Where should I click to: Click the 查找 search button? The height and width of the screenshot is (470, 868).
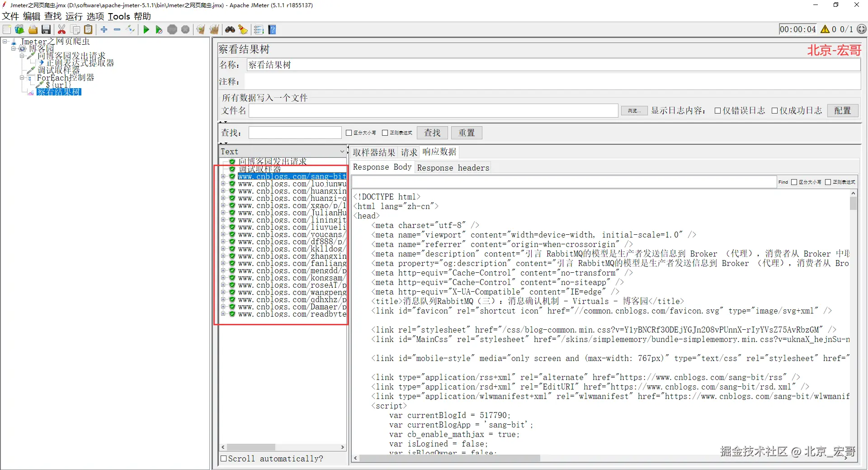click(x=432, y=133)
